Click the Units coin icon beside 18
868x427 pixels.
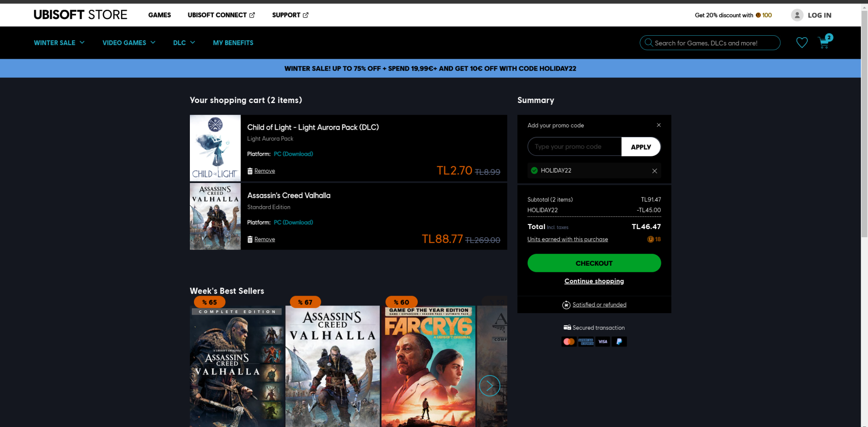click(x=651, y=239)
